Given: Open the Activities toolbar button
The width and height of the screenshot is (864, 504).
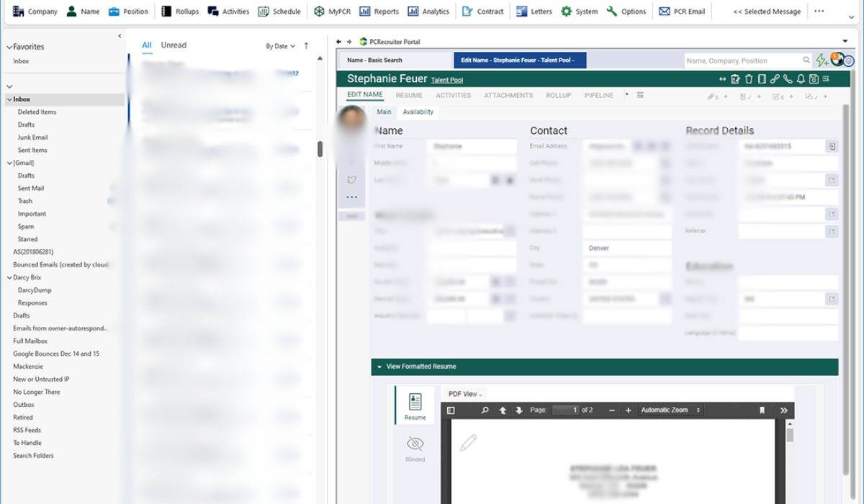Looking at the screenshot, I should [x=228, y=12].
